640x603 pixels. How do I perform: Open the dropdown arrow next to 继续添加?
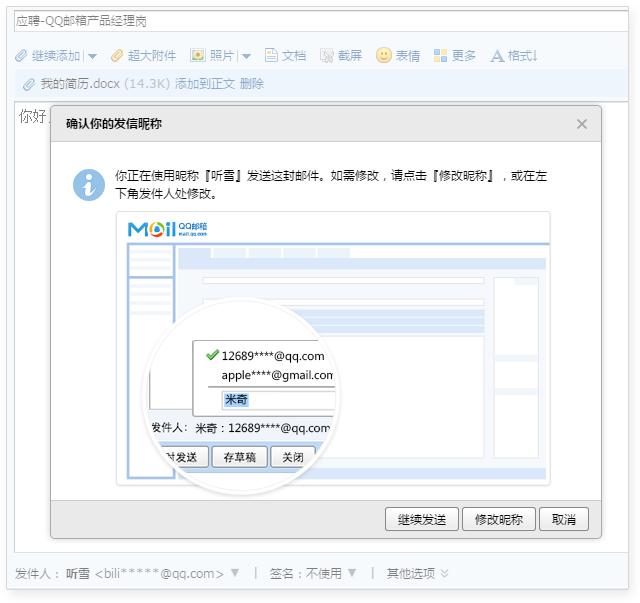93,56
